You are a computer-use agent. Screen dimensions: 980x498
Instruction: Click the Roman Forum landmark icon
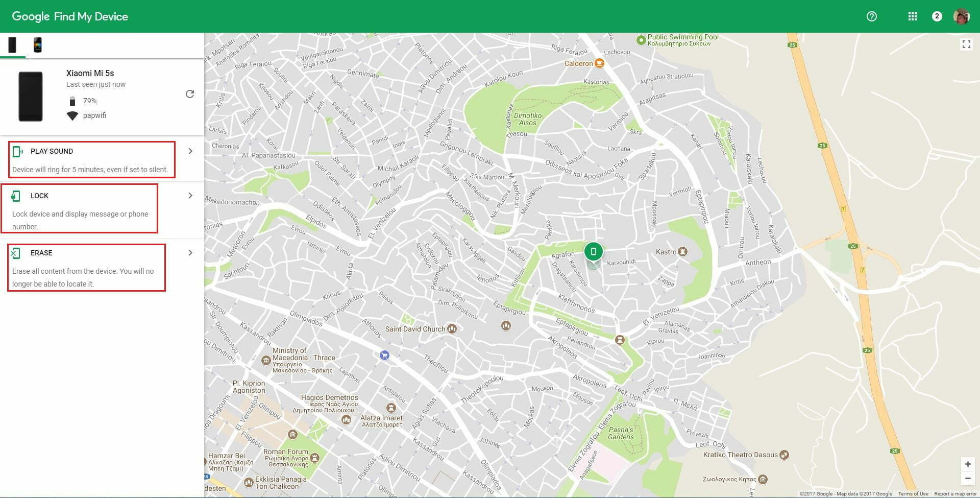(x=315, y=458)
